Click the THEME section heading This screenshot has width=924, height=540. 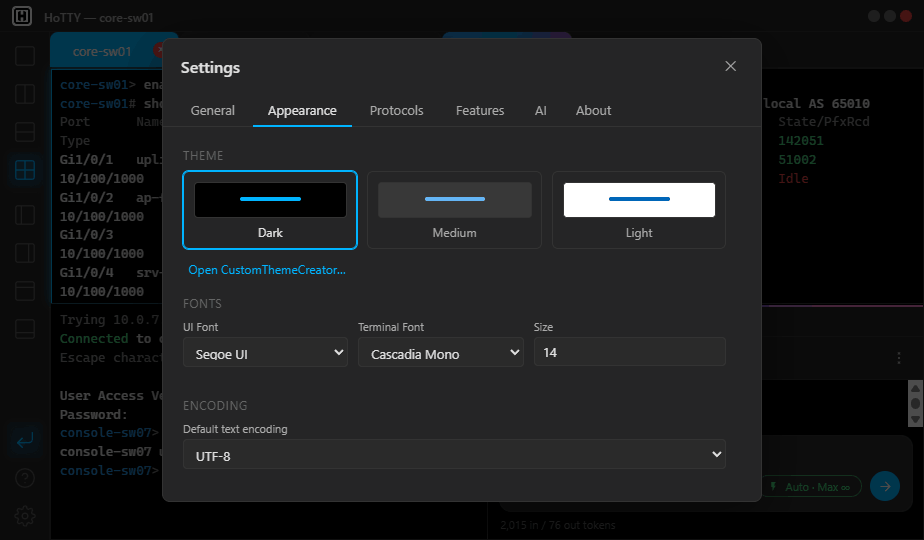(203, 156)
